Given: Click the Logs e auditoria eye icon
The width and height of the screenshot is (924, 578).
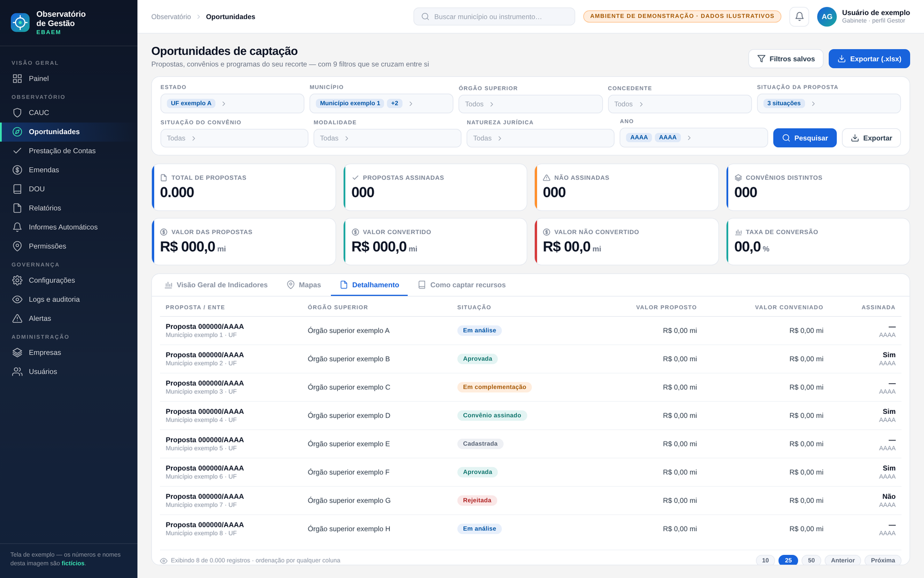Looking at the screenshot, I should click(17, 299).
